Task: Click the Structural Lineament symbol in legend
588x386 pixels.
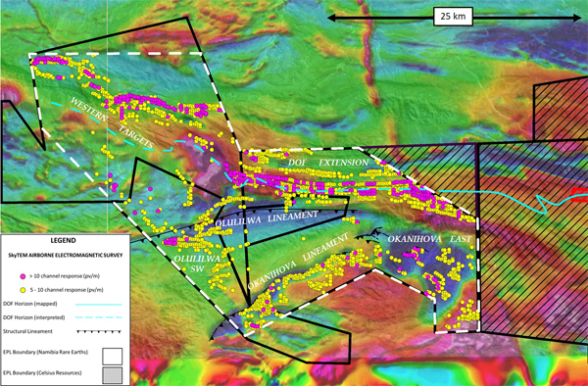Action: click(x=99, y=332)
